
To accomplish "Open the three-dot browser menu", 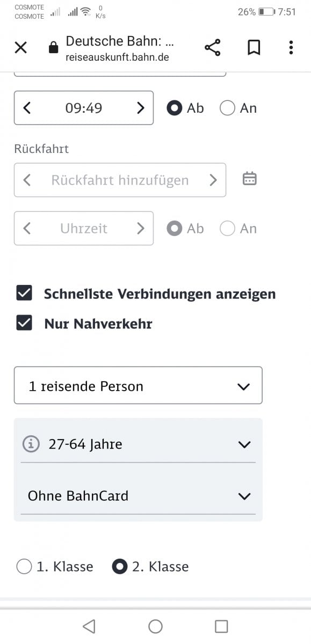I will pyautogui.click(x=291, y=48).
